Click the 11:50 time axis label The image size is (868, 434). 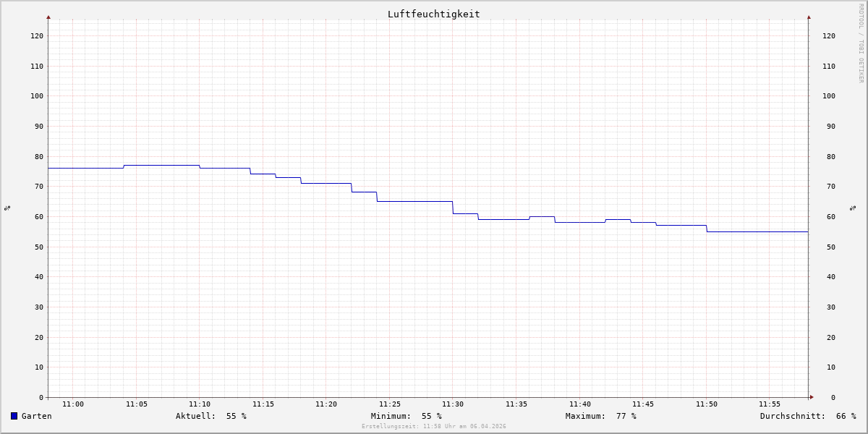point(707,404)
